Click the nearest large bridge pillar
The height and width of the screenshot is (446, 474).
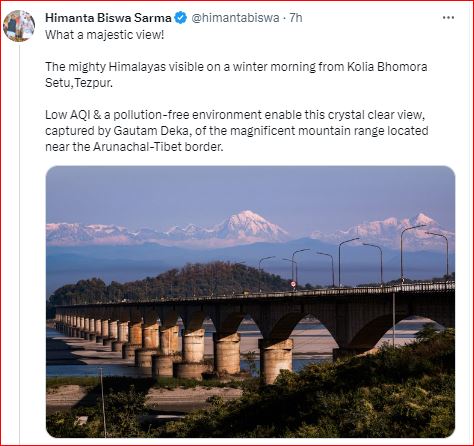pyautogui.click(x=276, y=359)
